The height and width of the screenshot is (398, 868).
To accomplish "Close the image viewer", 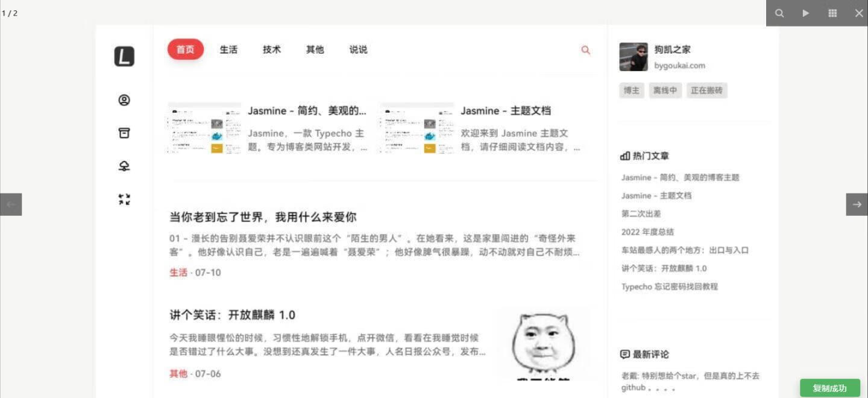I will (x=859, y=13).
